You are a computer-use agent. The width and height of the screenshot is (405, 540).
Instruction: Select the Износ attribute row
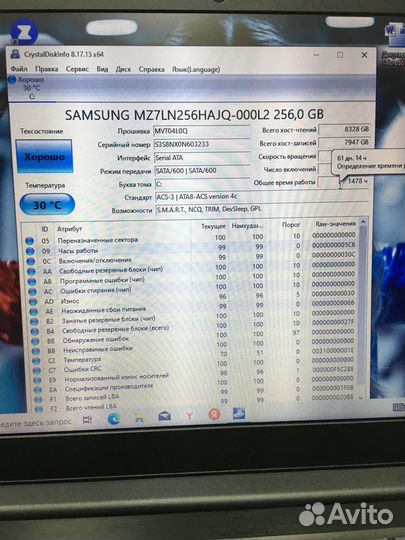pos(193,299)
